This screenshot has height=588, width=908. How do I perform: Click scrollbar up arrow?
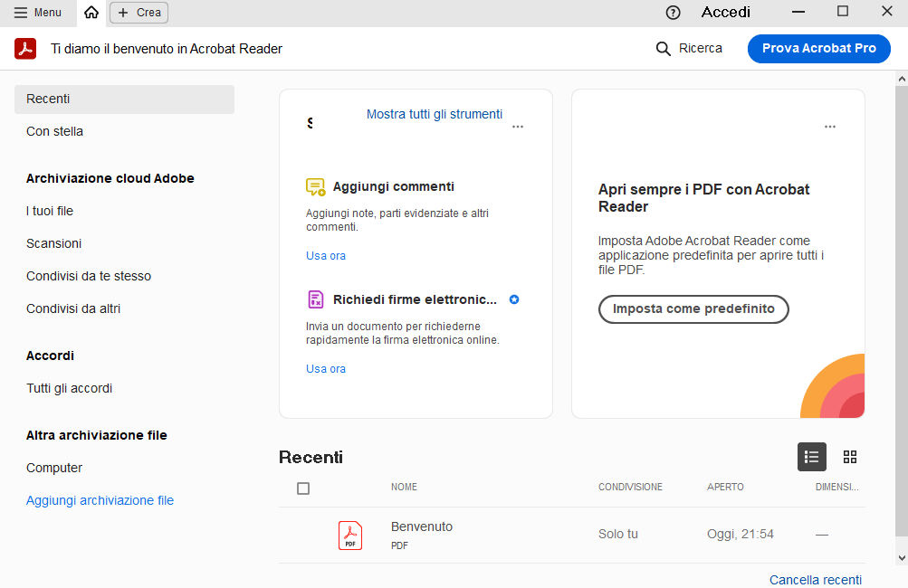902,78
